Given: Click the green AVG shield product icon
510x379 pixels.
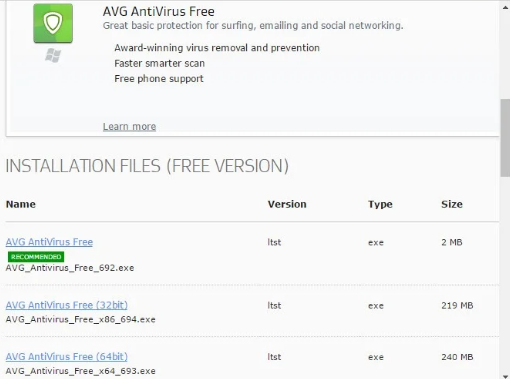Looking at the screenshot, I should 53,23.
